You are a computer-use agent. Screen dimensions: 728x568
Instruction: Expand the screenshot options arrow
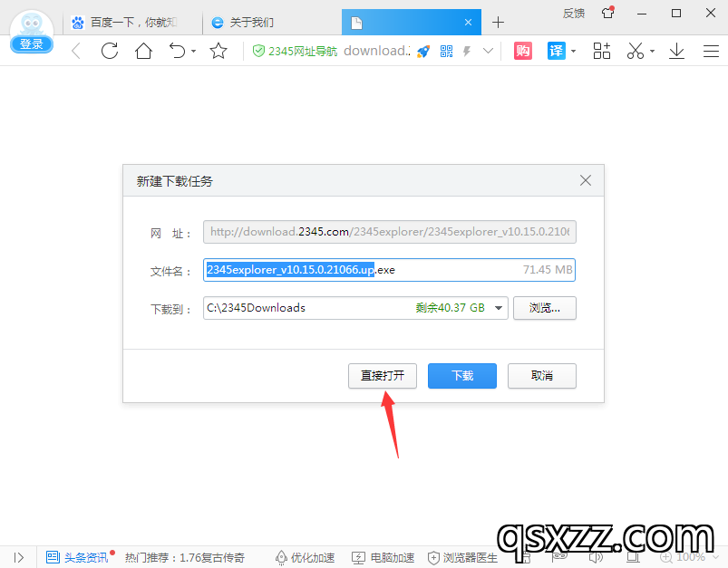tap(653, 51)
